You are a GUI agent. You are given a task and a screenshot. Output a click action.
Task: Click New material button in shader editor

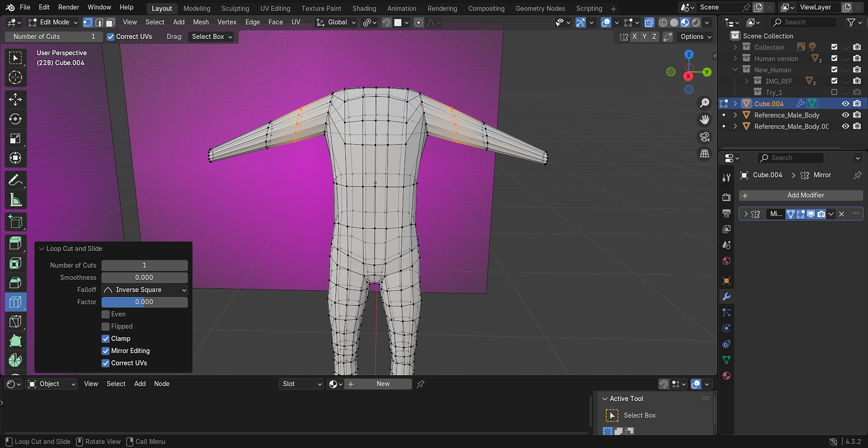point(378,384)
